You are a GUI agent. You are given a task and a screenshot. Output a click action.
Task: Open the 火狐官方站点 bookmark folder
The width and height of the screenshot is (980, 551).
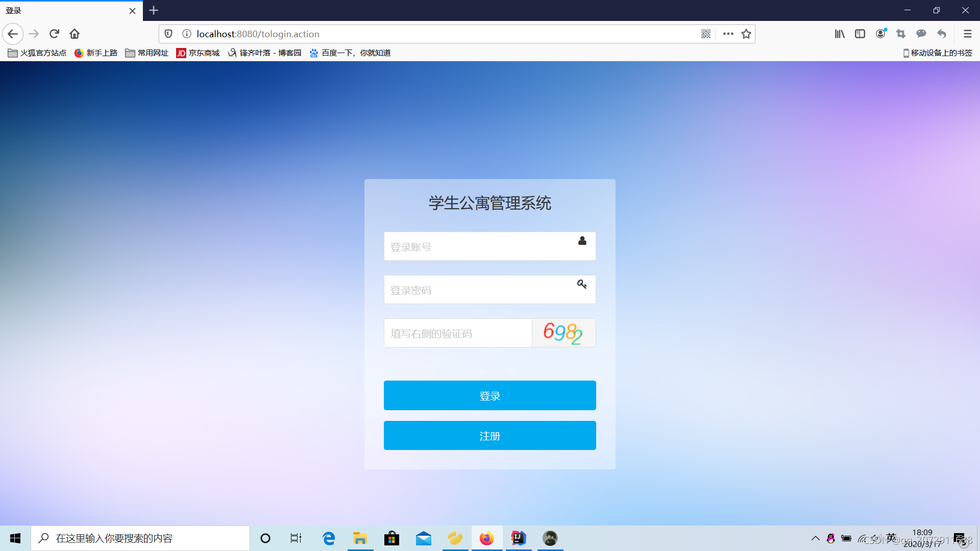pyautogui.click(x=37, y=53)
